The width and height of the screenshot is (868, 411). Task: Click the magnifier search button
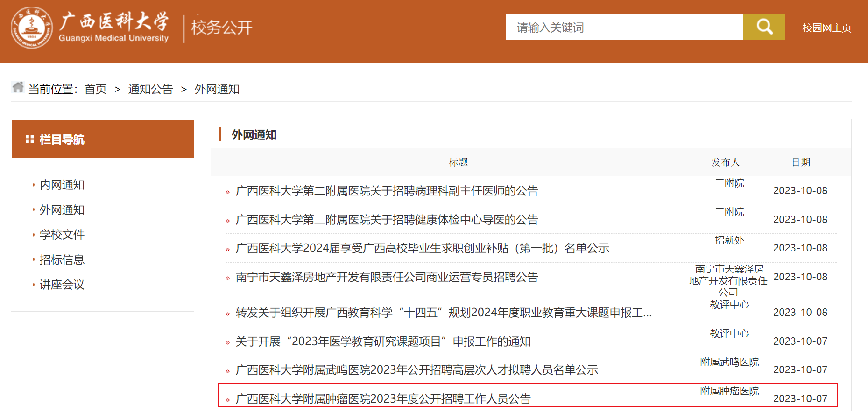763,27
